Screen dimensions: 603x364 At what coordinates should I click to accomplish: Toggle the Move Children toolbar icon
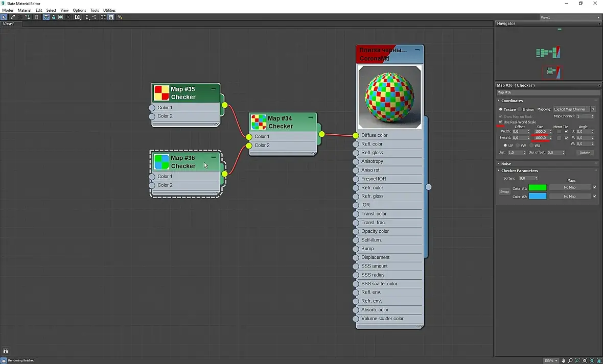pyautogui.click(x=46, y=17)
